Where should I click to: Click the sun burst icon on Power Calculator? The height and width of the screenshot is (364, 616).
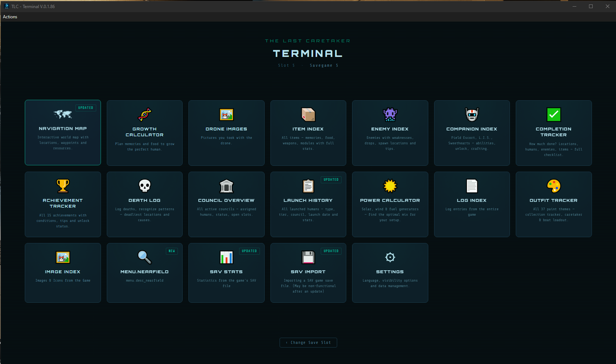pyautogui.click(x=390, y=186)
